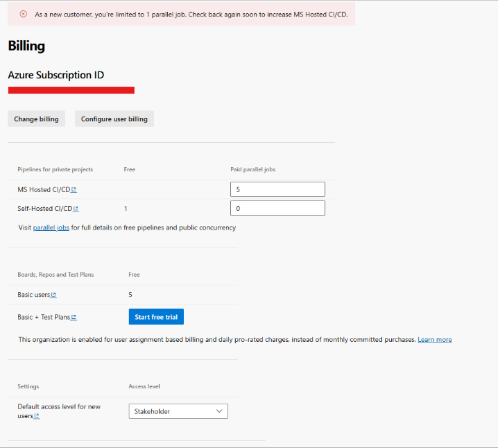
Task: Click the Self-Hosted free count value 1
Action: [x=126, y=209]
